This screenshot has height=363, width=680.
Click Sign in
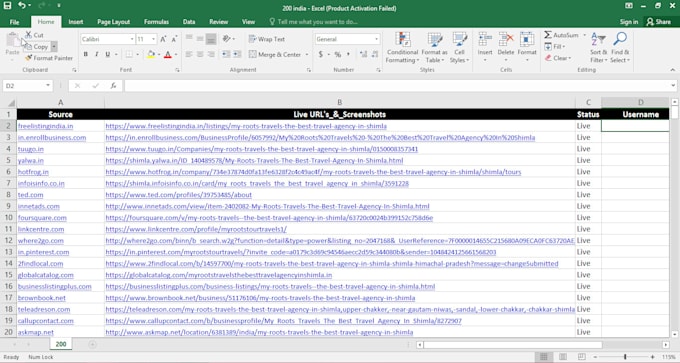[x=628, y=22]
